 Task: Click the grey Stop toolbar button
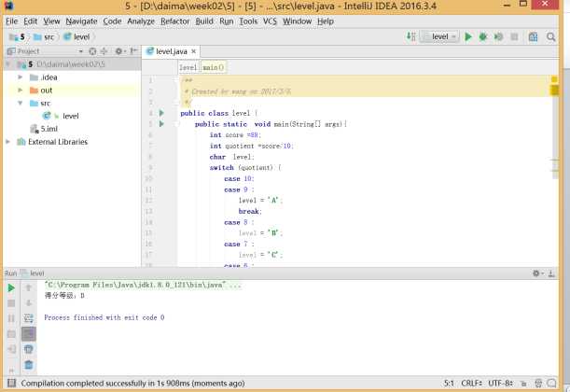514,36
